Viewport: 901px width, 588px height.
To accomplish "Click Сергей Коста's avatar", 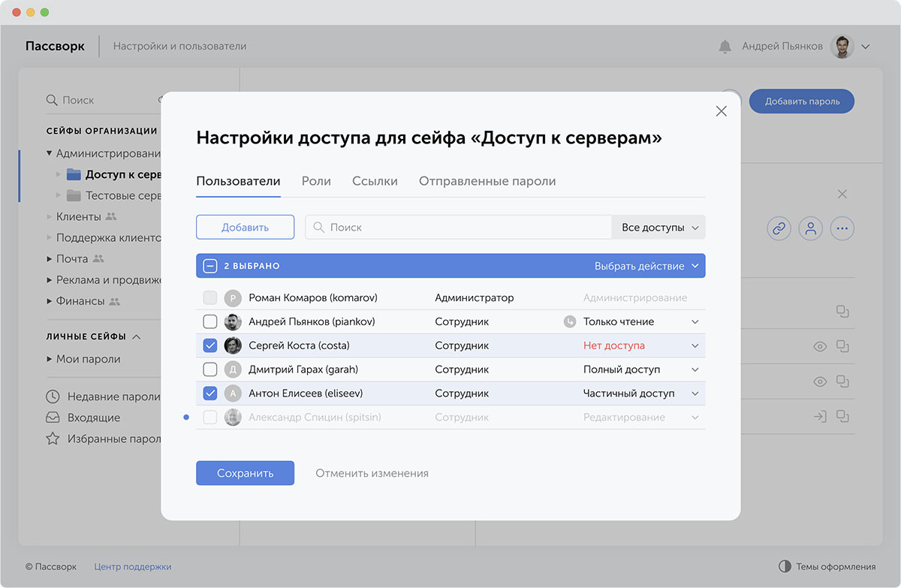I will click(233, 345).
